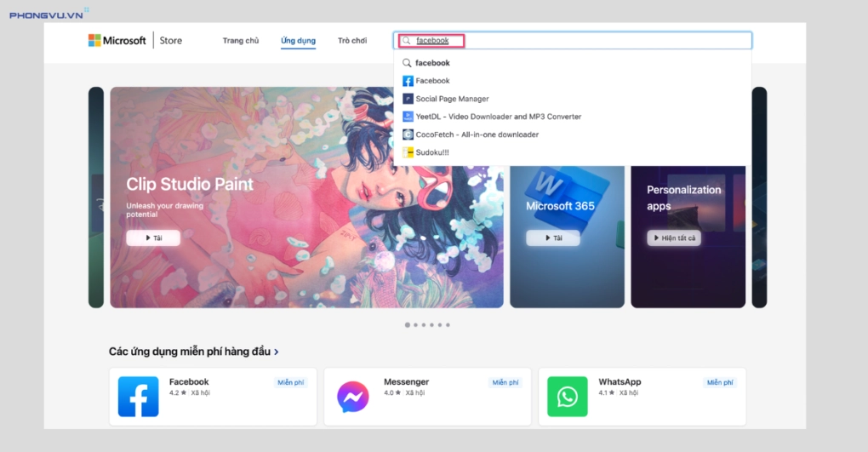Click the 4.1 star rating on WhatsApp
The image size is (868, 452).
[x=606, y=392]
